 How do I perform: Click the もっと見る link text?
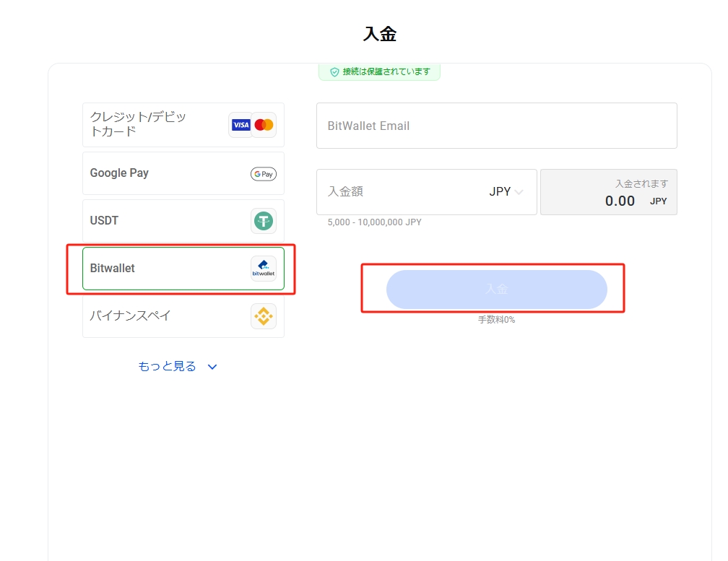coord(167,367)
